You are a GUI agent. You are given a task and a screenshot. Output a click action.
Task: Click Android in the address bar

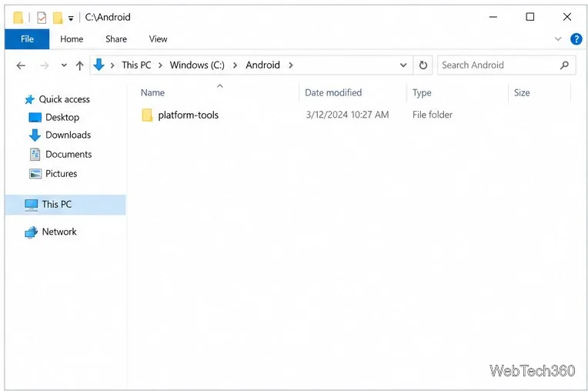[x=262, y=65]
